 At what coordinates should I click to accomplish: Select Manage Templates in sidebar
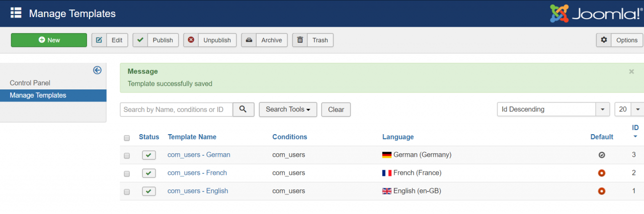click(x=38, y=95)
